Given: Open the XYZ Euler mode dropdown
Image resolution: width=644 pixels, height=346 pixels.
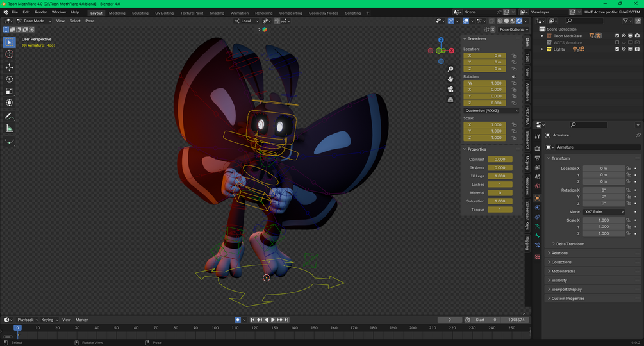Looking at the screenshot, I should pyautogui.click(x=604, y=212).
